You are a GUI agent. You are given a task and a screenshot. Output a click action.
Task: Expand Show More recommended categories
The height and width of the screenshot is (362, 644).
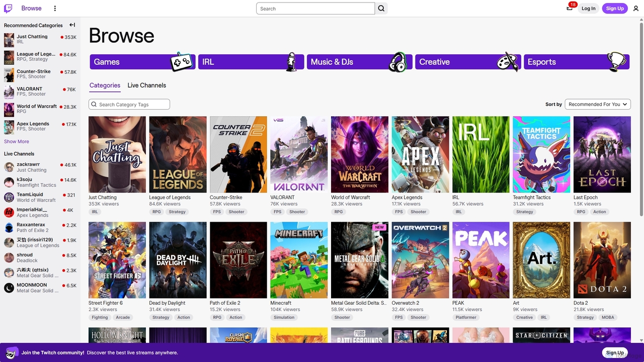pyautogui.click(x=17, y=141)
